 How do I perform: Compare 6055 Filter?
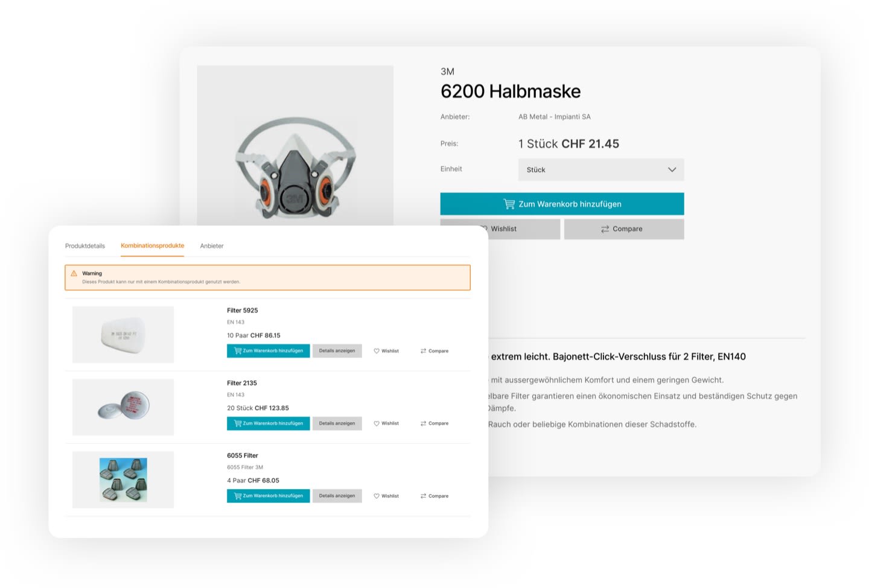coord(434,496)
